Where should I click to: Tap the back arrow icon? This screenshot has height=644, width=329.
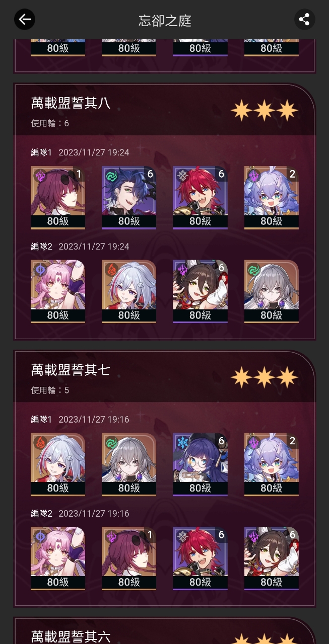tap(24, 20)
